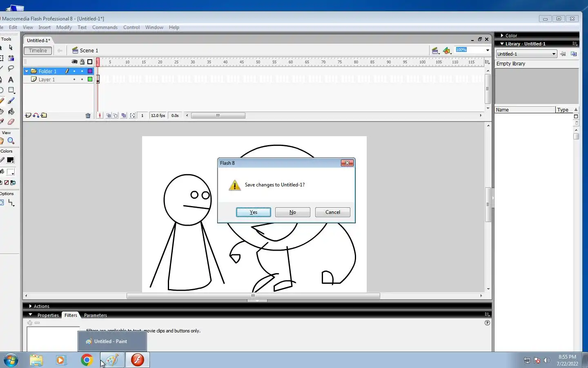The image size is (588, 368).
Task: Open the Commands menu
Action: click(105, 27)
